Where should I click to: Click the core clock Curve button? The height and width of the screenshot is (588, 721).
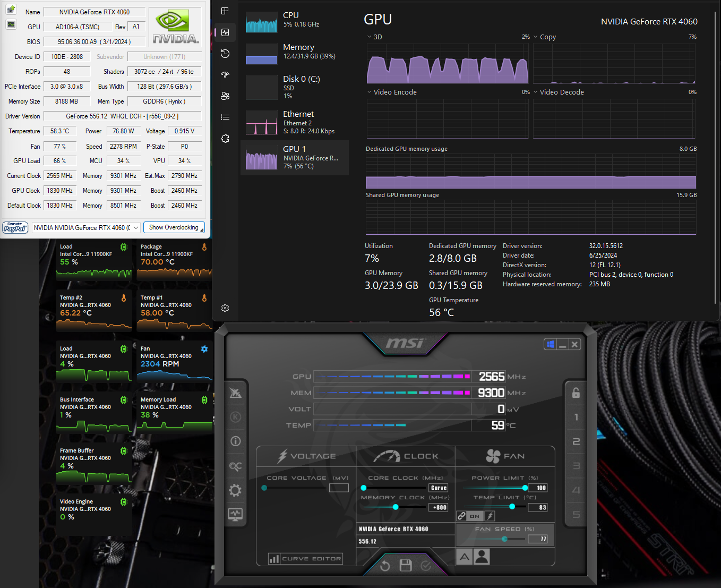(439, 488)
